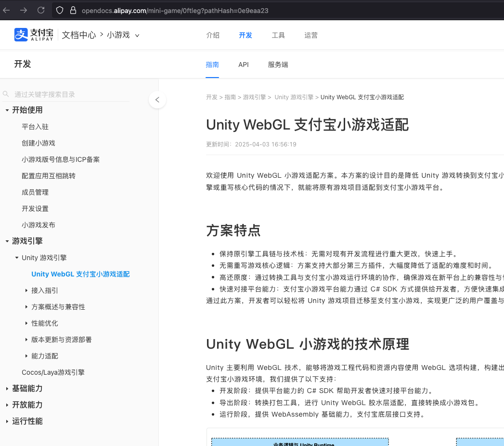The image size is (504, 446).
Task: Click Unity 游戏引擎 in the breadcrumb
Action: [x=294, y=97]
